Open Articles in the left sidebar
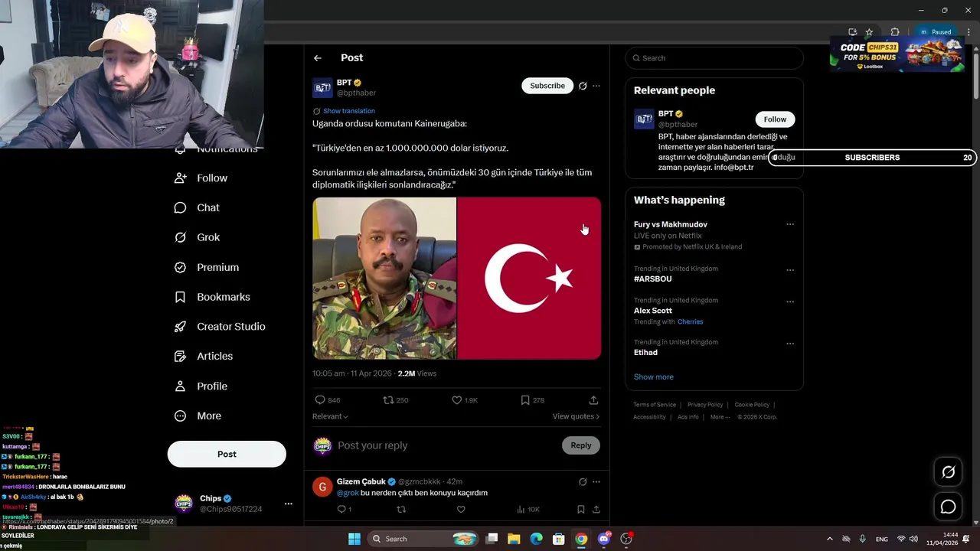The height and width of the screenshot is (551, 980). pos(203,357)
